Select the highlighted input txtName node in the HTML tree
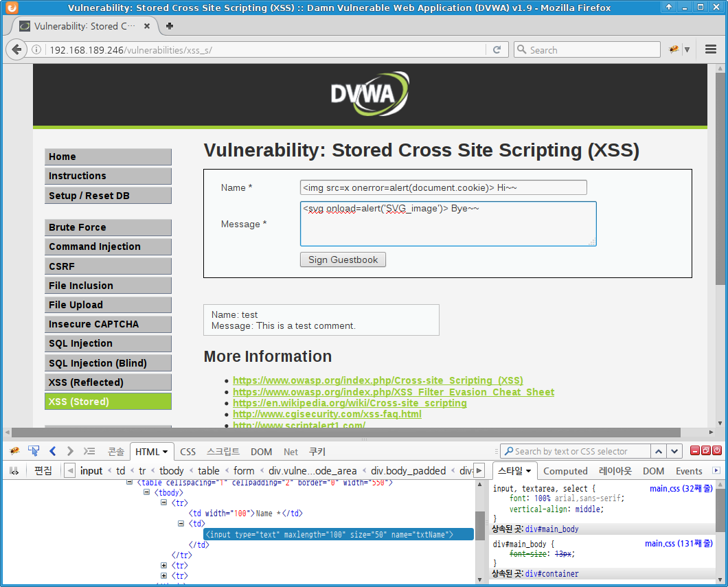Viewport: 728px width, 587px height. pos(339,535)
